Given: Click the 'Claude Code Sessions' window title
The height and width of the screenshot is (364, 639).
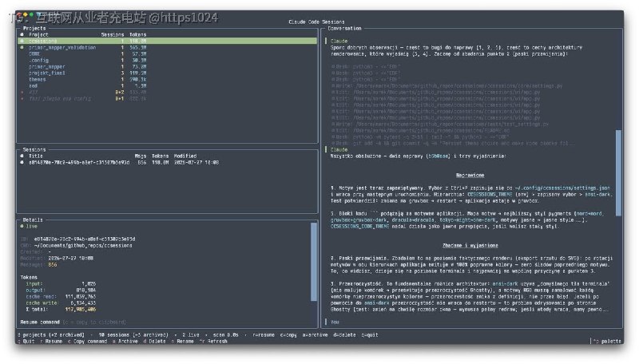Looking at the screenshot, I should pos(316,22).
